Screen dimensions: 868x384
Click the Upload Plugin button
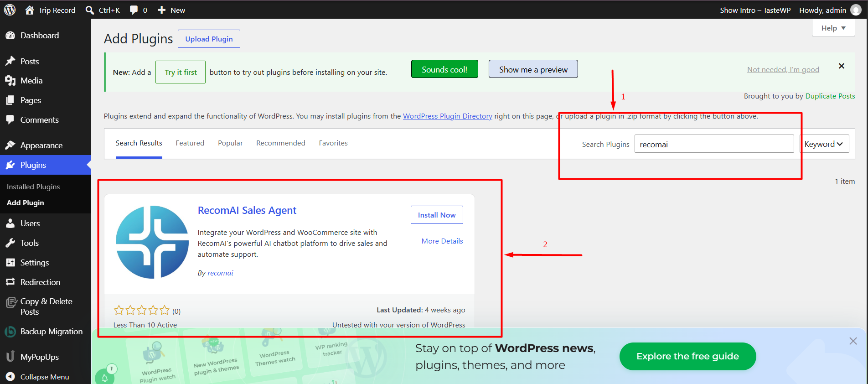(x=209, y=39)
